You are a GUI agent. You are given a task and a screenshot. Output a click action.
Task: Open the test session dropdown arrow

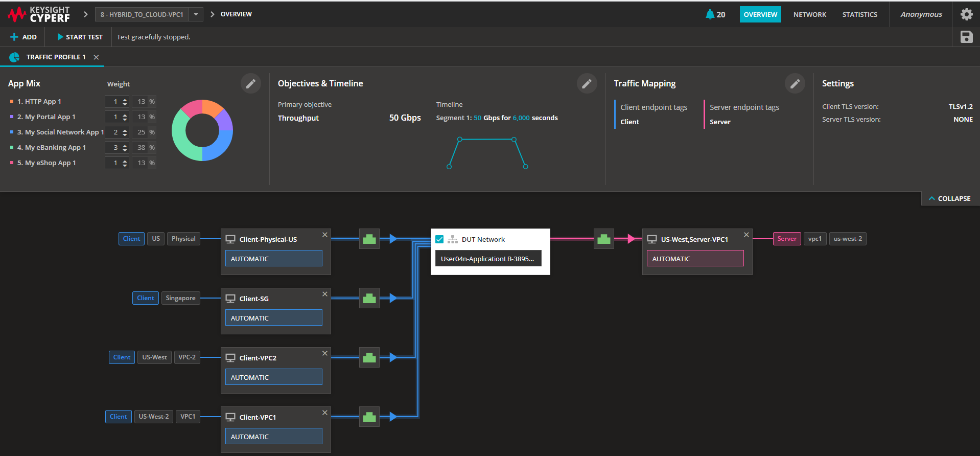pyautogui.click(x=196, y=14)
